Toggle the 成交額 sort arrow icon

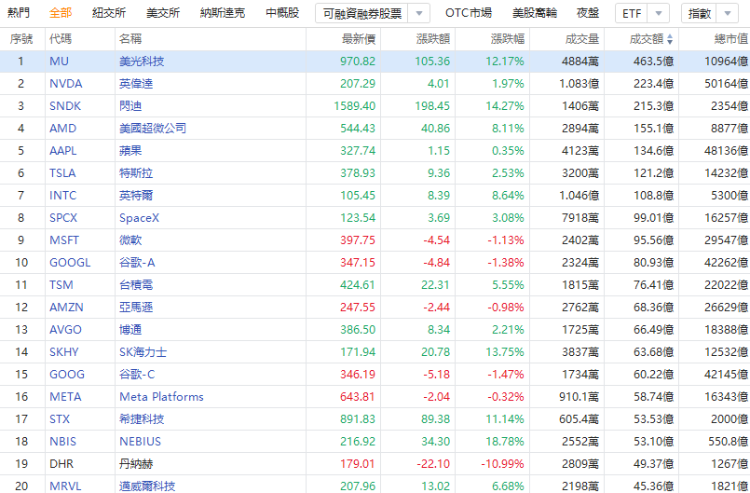[670, 40]
